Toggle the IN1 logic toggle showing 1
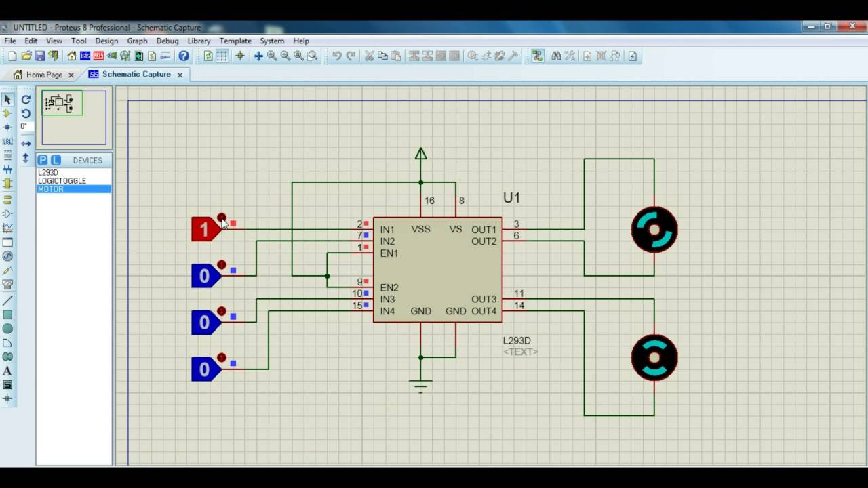The width and height of the screenshot is (868, 488). pyautogui.click(x=206, y=230)
